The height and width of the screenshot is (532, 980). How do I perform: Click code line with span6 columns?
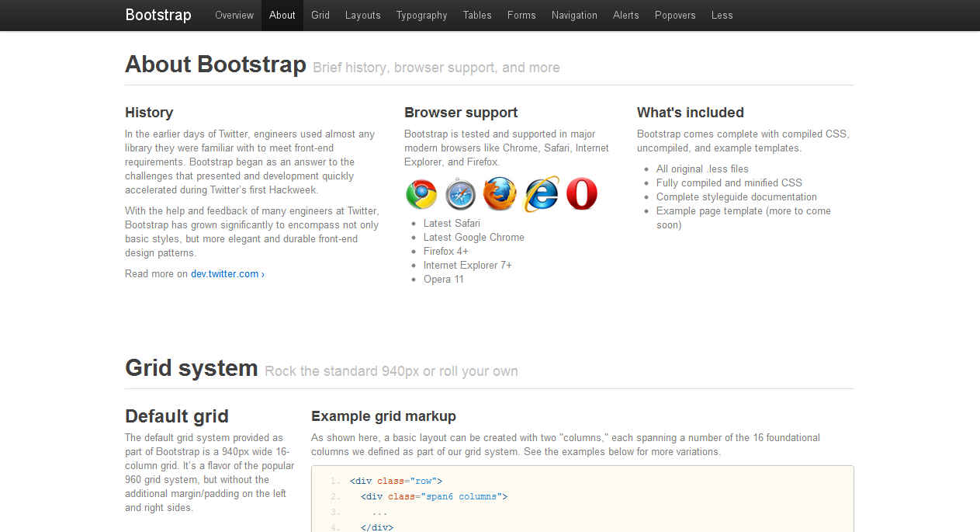point(434,496)
